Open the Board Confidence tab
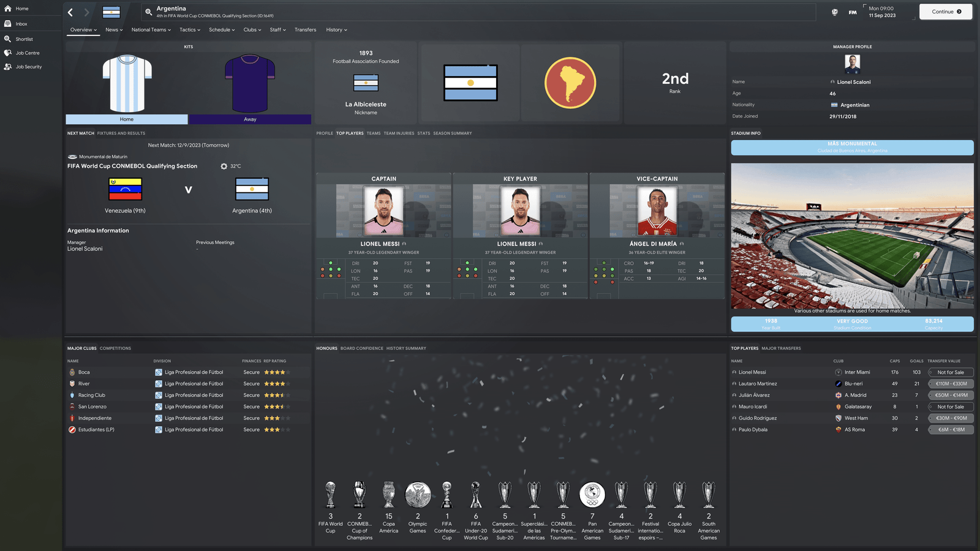This screenshot has height=551, width=980. click(x=361, y=348)
